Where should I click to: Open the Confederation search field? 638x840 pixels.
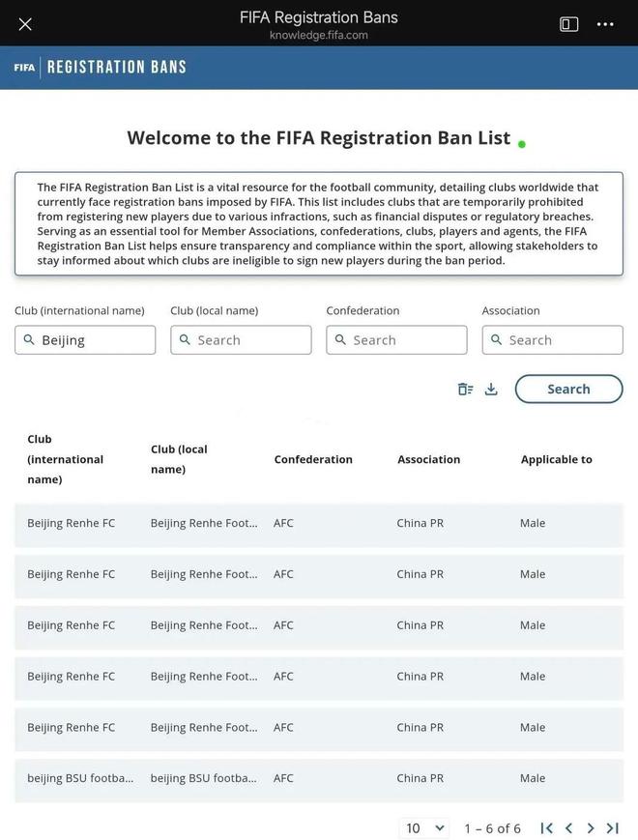396,339
